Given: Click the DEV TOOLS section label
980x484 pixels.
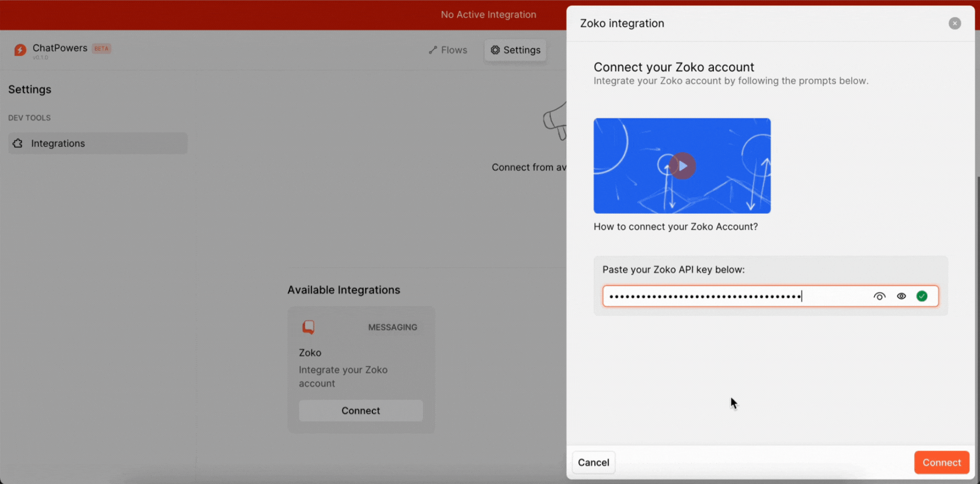Looking at the screenshot, I should click(29, 118).
